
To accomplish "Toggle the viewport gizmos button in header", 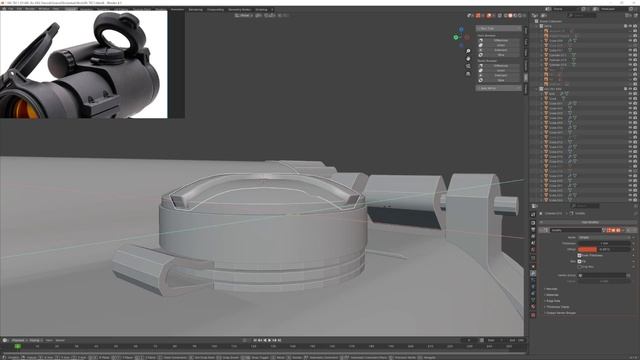I will [x=478, y=16].
